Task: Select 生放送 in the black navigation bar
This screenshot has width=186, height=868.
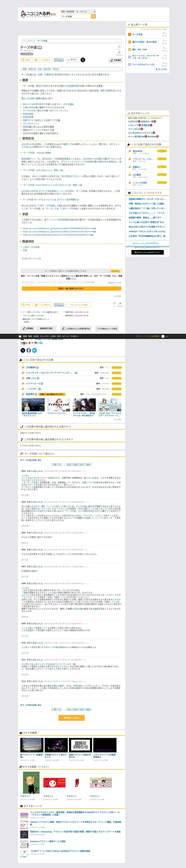Action: pos(36,336)
